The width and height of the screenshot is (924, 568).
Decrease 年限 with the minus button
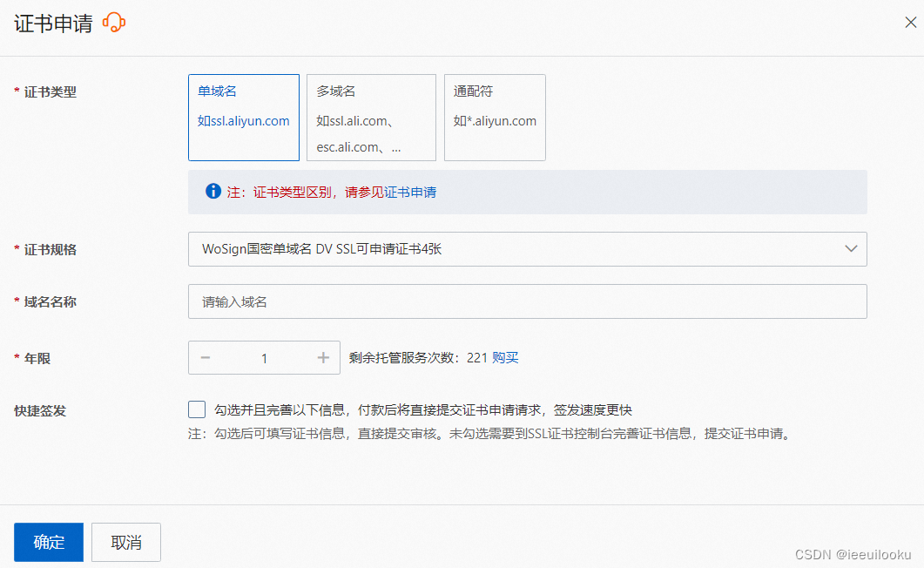(205, 358)
